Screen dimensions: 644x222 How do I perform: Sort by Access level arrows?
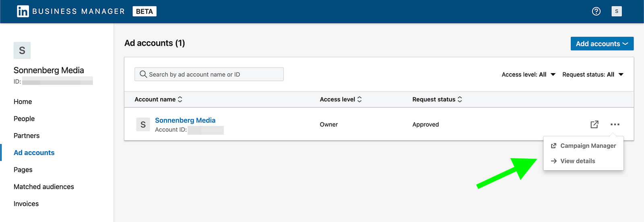(359, 99)
